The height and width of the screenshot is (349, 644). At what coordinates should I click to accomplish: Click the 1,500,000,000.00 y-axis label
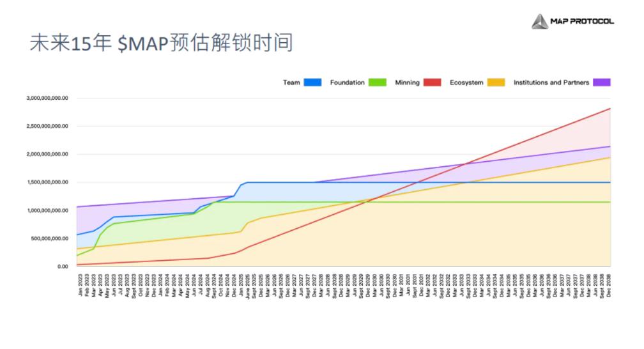47,182
